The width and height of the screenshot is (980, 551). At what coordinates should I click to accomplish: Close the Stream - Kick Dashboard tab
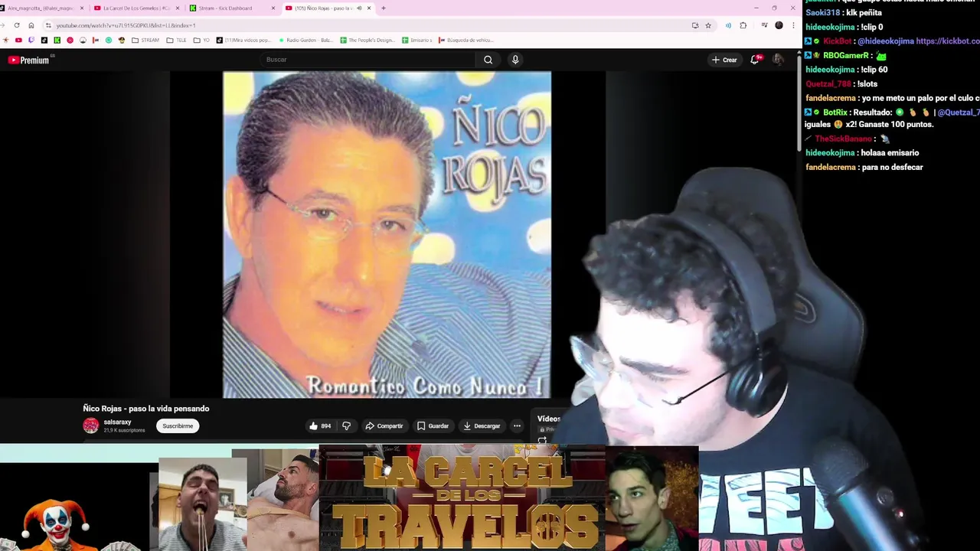click(273, 8)
